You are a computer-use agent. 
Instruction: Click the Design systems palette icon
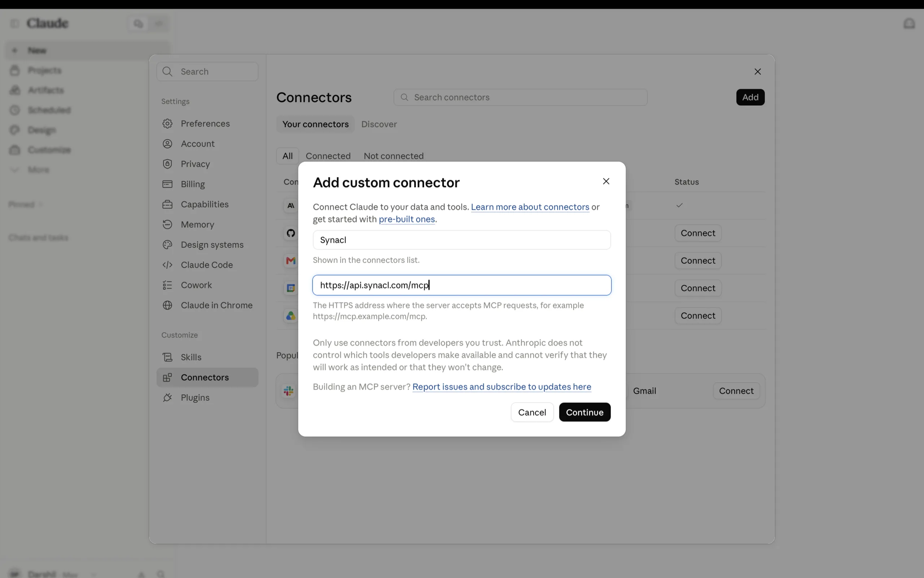pos(167,245)
